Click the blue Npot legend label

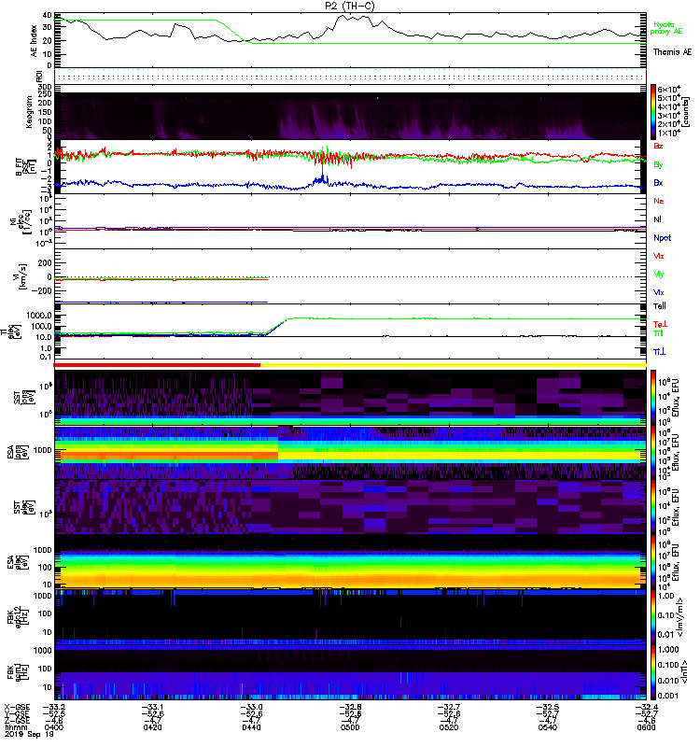(662, 238)
